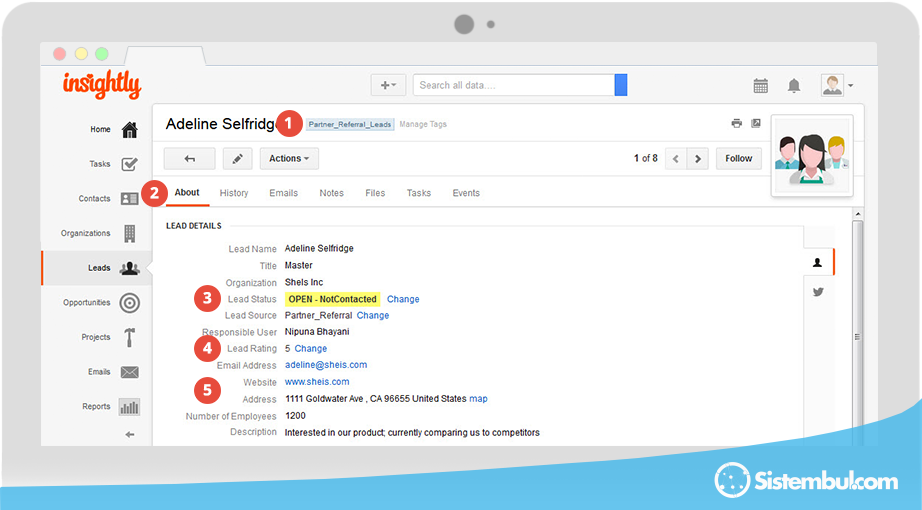Open Home from the sidebar house icon

pos(129,129)
